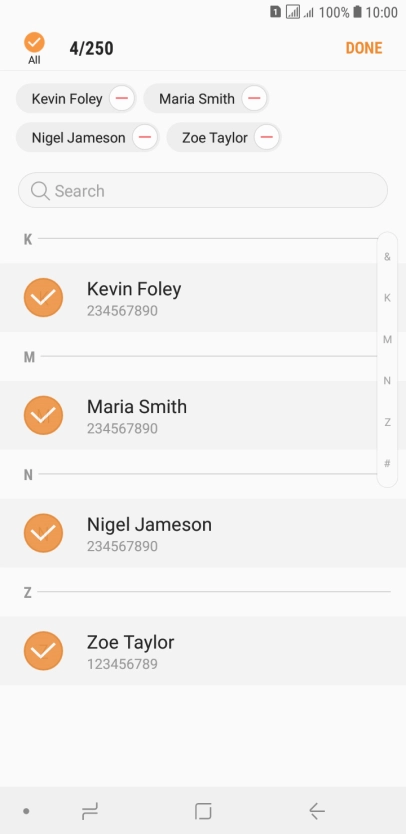Image resolution: width=406 pixels, height=834 pixels.
Task: Jump to letter Z in index bar
Action: 387,422
